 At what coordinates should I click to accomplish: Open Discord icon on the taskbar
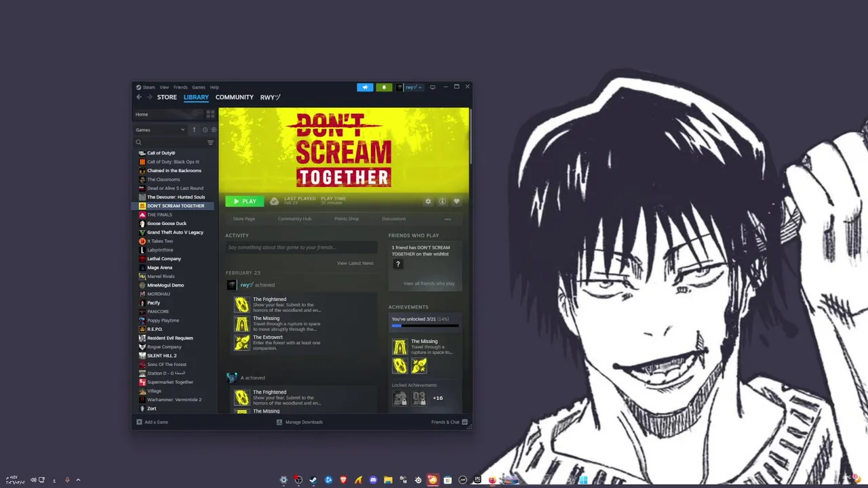point(373,480)
